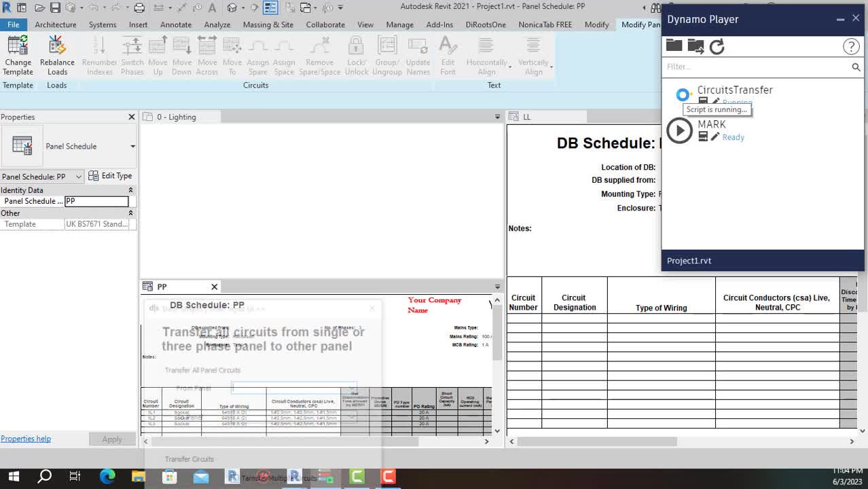The height and width of the screenshot is (489, 868).
Task: Toggle Thin Lines icon in quick access toolbar
Action: click(270, 8)
